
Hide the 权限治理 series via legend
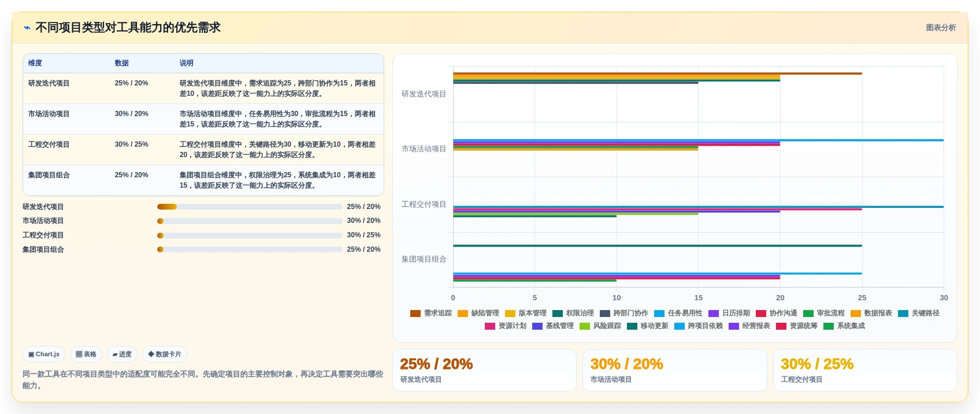click(x=573, y=313)
